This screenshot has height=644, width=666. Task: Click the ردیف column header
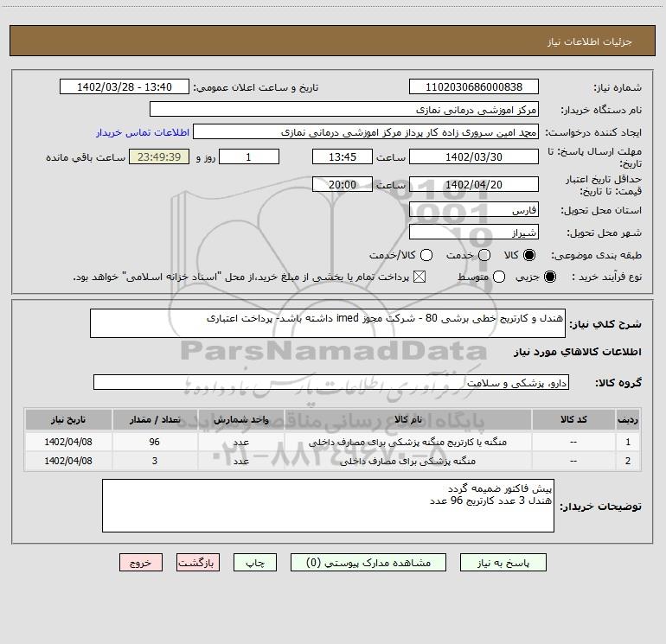click(628, 419)
